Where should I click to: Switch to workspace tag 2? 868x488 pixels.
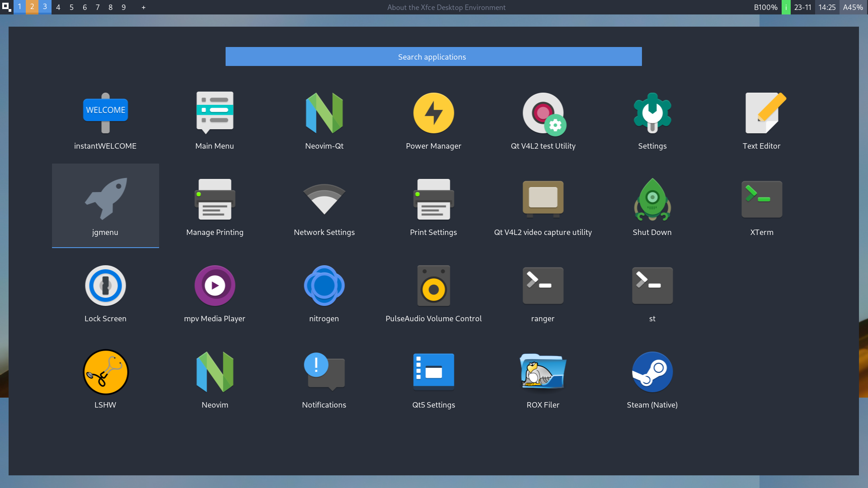click(32, 7)
